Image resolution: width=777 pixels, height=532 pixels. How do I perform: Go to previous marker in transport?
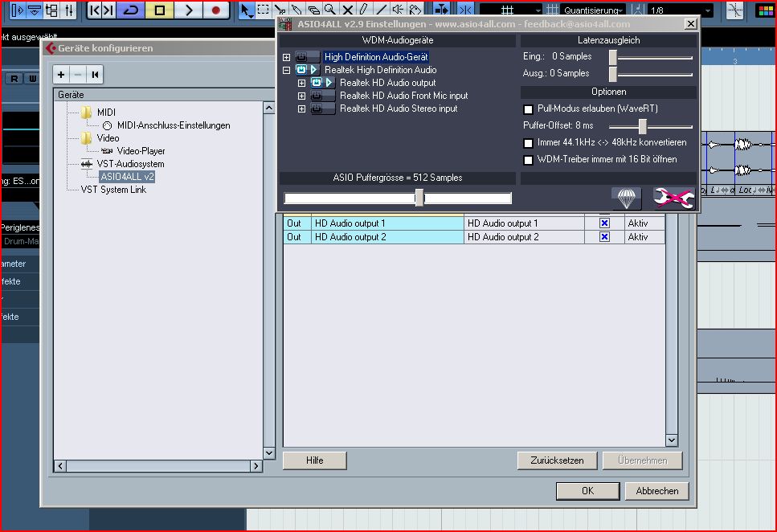(x=95, y=10)
